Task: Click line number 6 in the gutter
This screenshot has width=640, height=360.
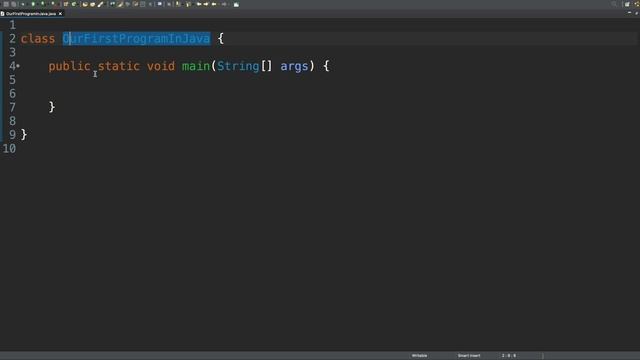Action: point(13,93)
